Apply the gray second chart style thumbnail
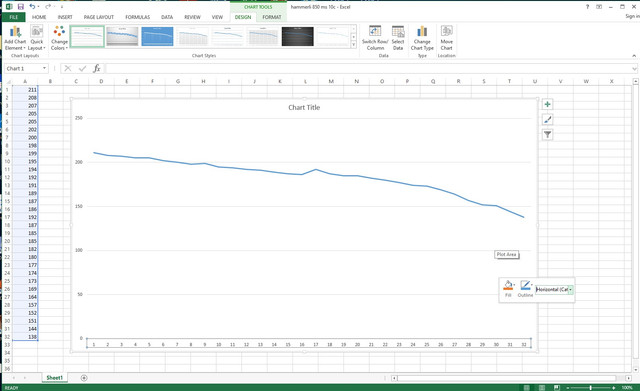The width and height of the screenshot is (640, 391). (122, 36)
